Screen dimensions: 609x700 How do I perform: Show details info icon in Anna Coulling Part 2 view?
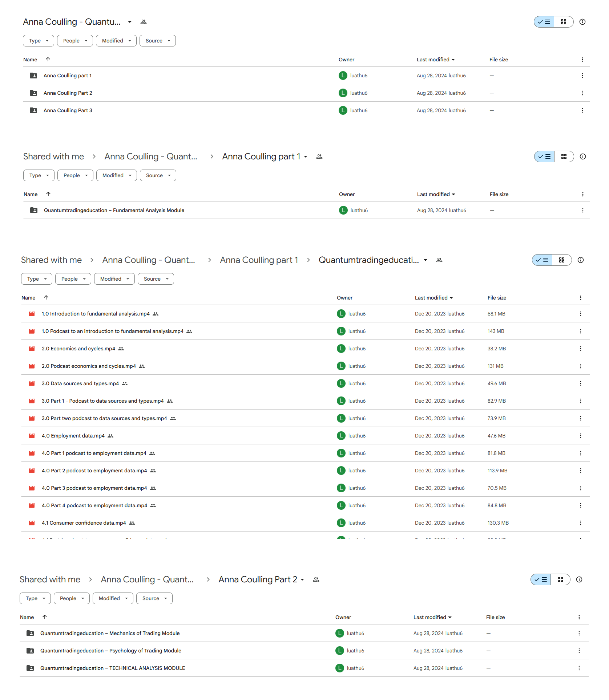point(579,579)
